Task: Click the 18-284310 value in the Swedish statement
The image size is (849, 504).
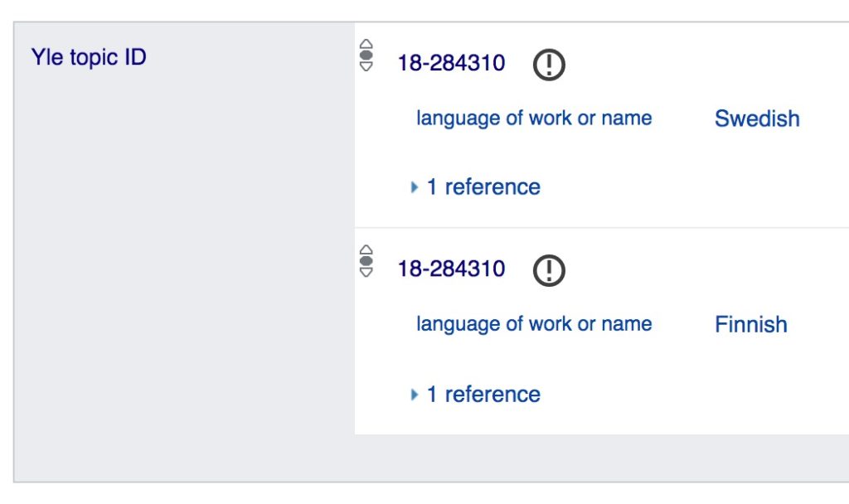Action: [x=451, y=63]
